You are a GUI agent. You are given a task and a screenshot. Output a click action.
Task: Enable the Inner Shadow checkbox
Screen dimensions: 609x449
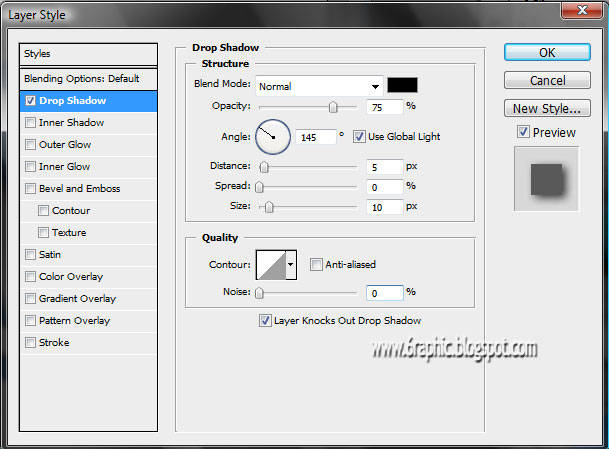[30, 123]
